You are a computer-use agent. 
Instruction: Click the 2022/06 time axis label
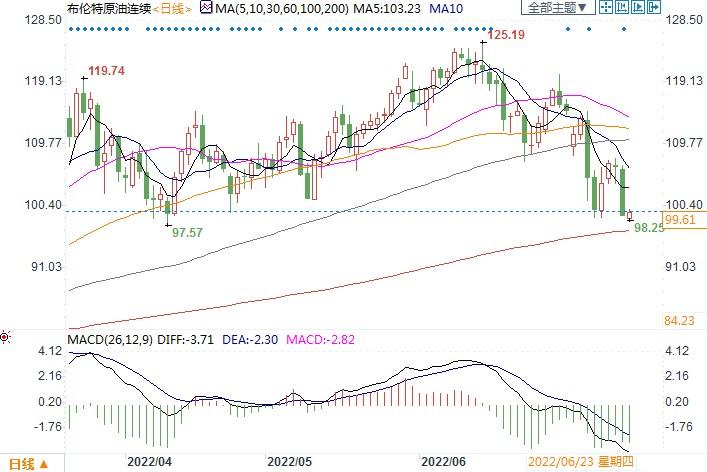pyautogui.click(x=443, y=462)
